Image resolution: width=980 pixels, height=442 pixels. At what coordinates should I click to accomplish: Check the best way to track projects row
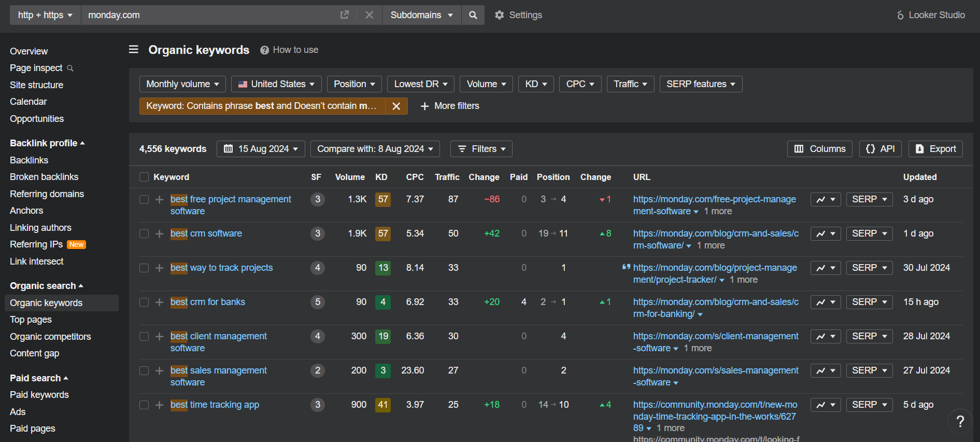[x=144, y=268]
